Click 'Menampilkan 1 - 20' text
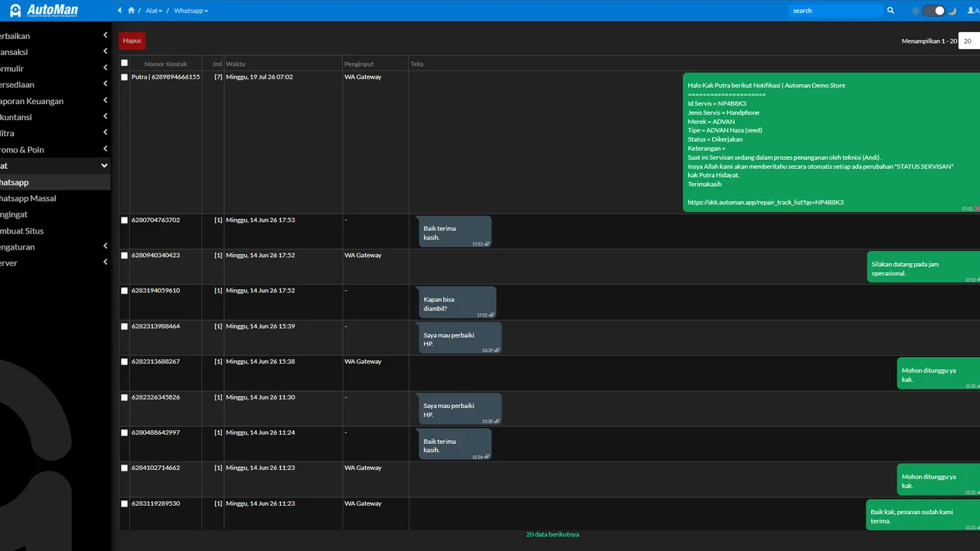The image size is (980, 551). (929, 41)
